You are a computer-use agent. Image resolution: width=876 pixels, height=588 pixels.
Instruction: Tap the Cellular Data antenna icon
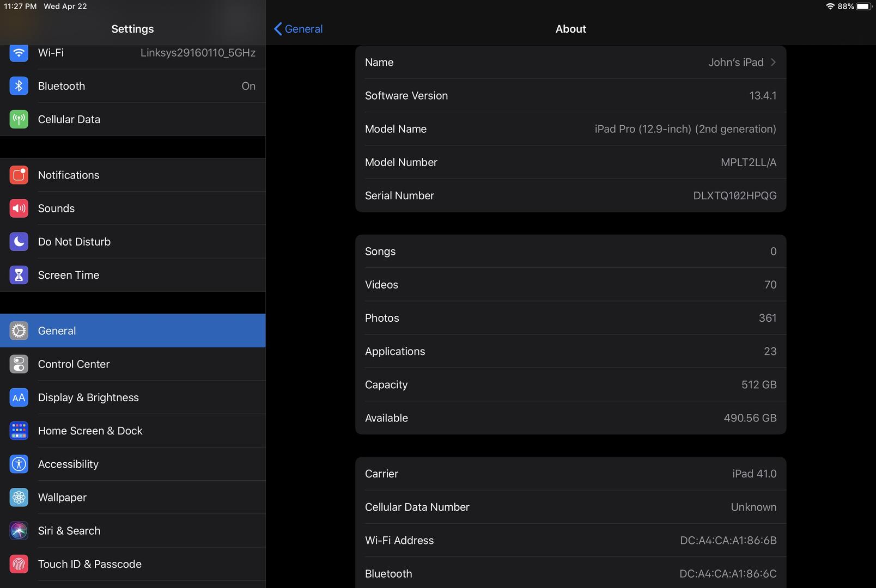pos(19,119)
